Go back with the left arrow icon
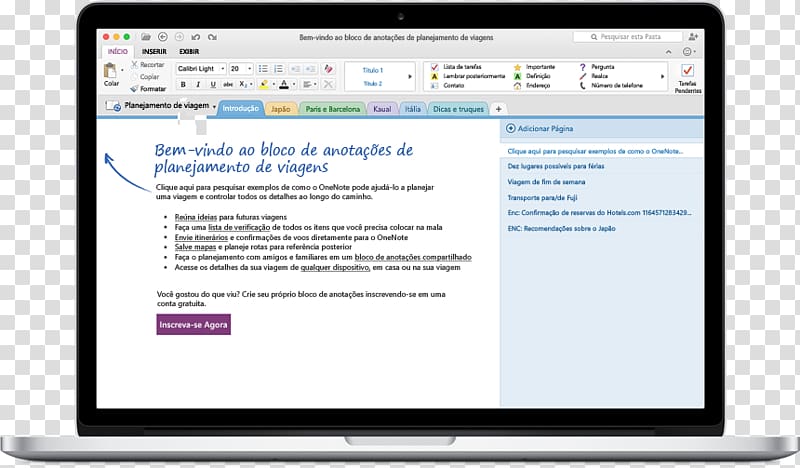Screen dimensions: 800x468 click(x=163, y=37)
